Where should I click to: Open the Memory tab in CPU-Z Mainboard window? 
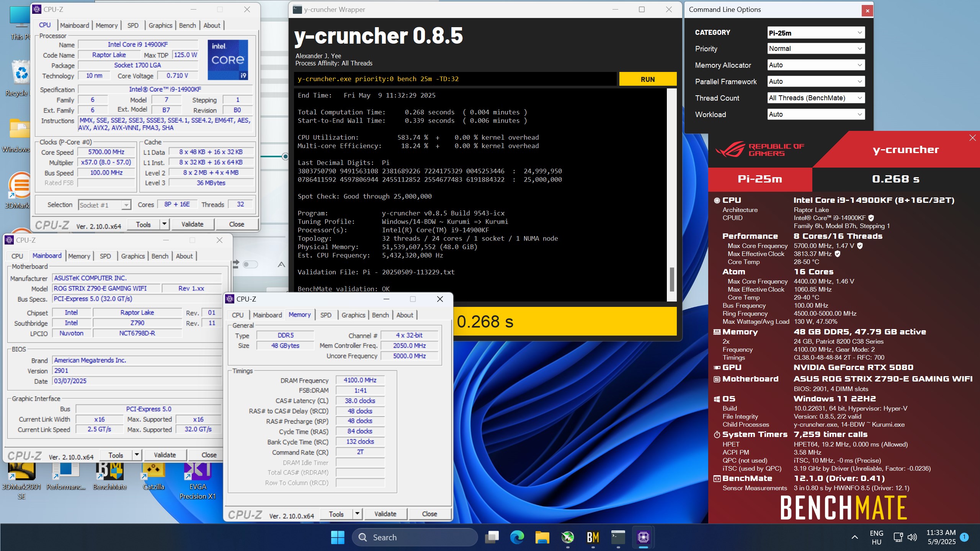coord(79,256)
